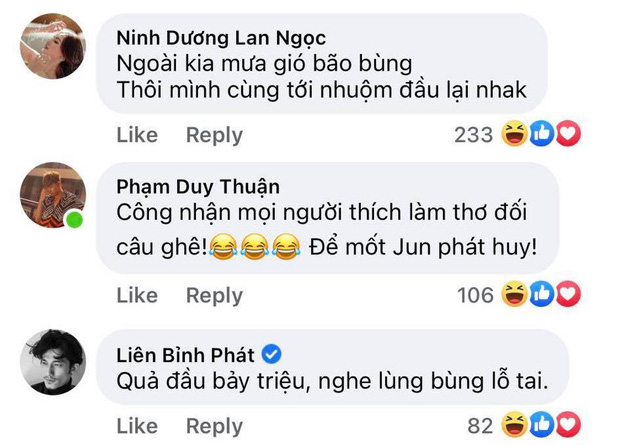Like Ninh Dương Lan Ngọc's comment

(137, 135)
